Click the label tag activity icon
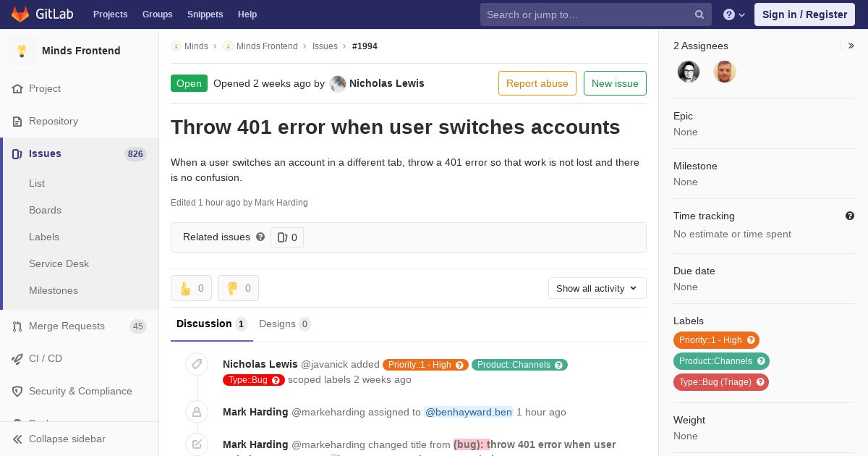Viewport: 868px width, 456px height. coord(196,364)
